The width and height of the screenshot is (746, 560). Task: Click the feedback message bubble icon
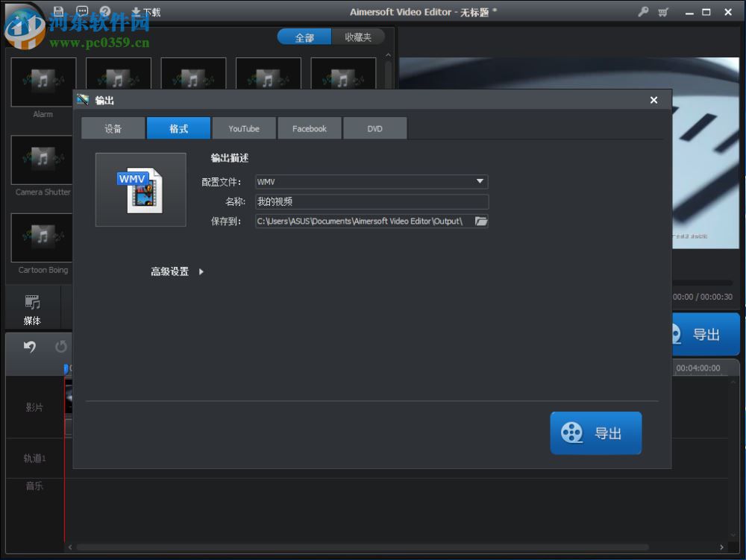[x=81, y=11]
